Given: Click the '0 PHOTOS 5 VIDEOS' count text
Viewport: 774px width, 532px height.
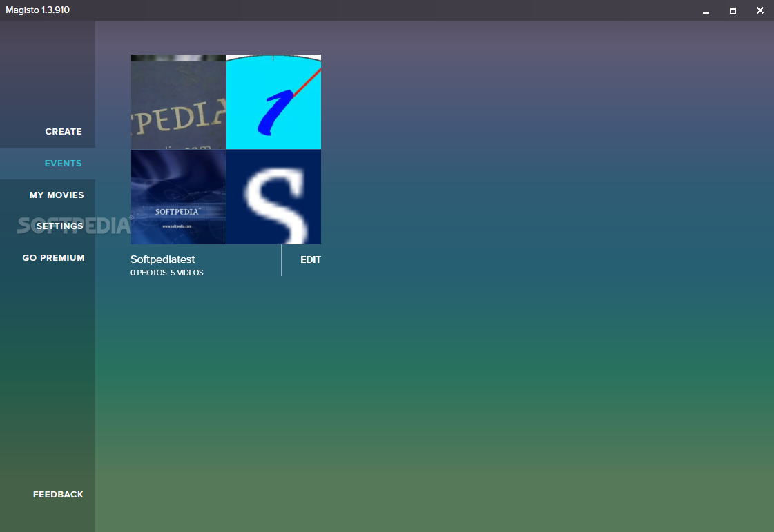Looking at the screenshot, I should [167, 273].
